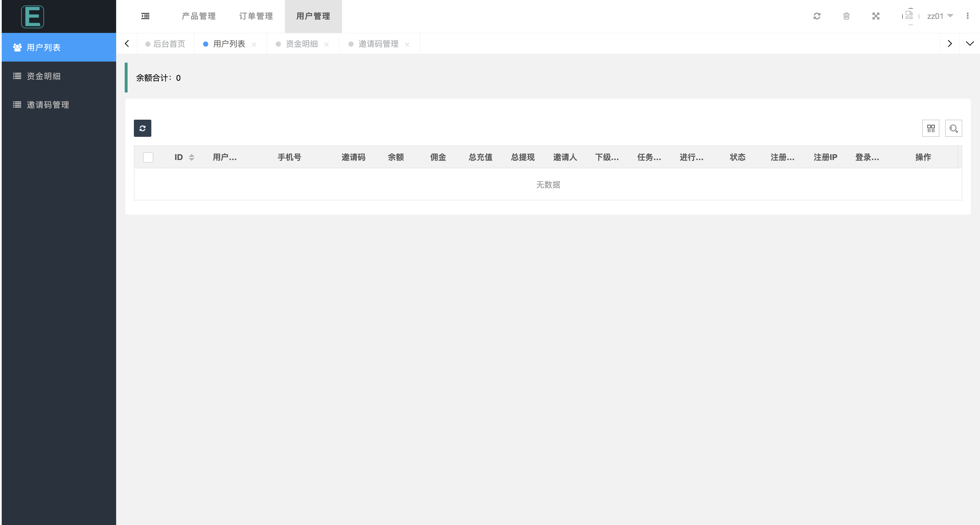Open the zz01 user dropdown
Screen dimensions: 980x525
point(940,16)
